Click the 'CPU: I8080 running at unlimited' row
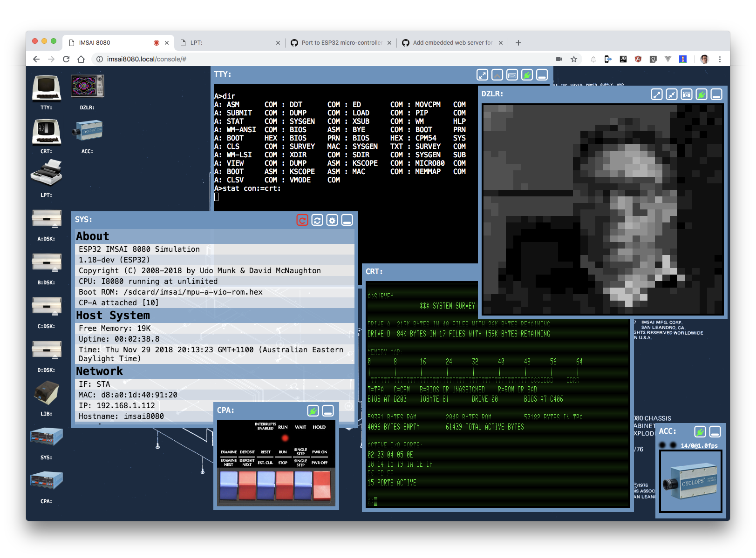 click(x=215, y=282)
